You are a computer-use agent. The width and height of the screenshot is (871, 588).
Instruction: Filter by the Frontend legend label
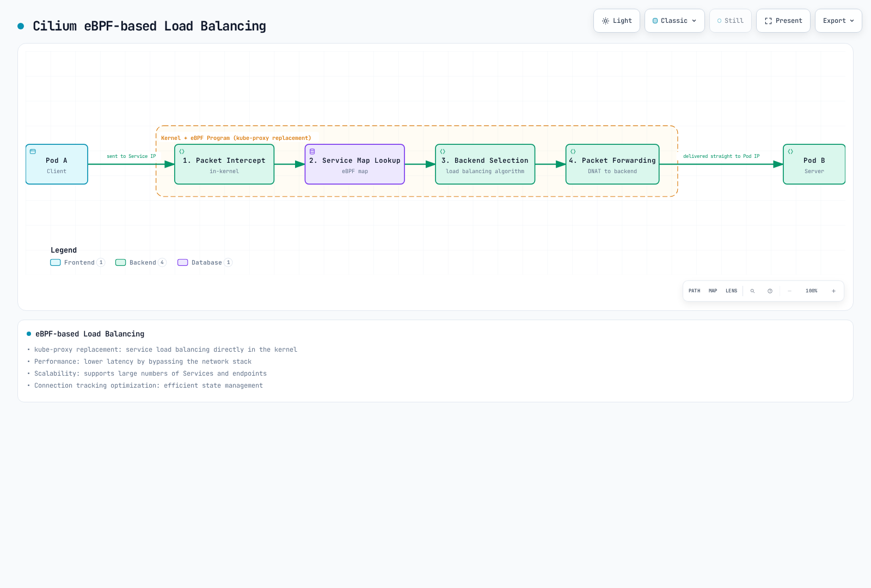pyautogui.click(x=79, y=262)
